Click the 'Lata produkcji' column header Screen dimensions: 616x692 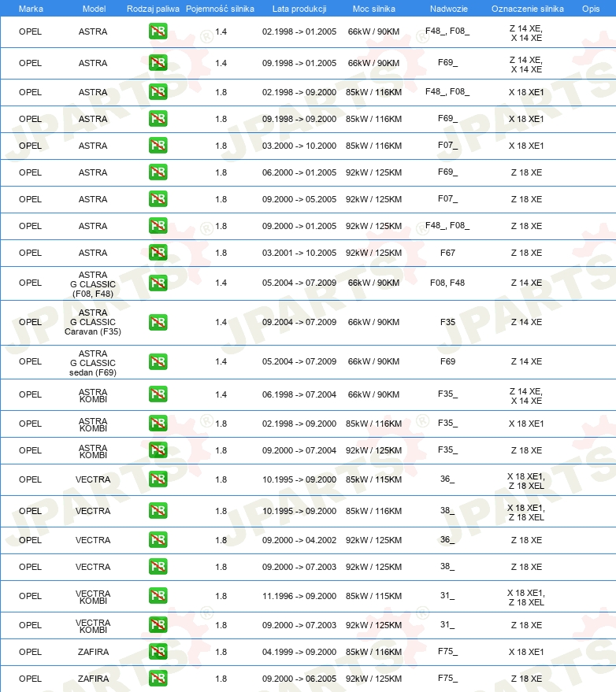click(299, 9)
